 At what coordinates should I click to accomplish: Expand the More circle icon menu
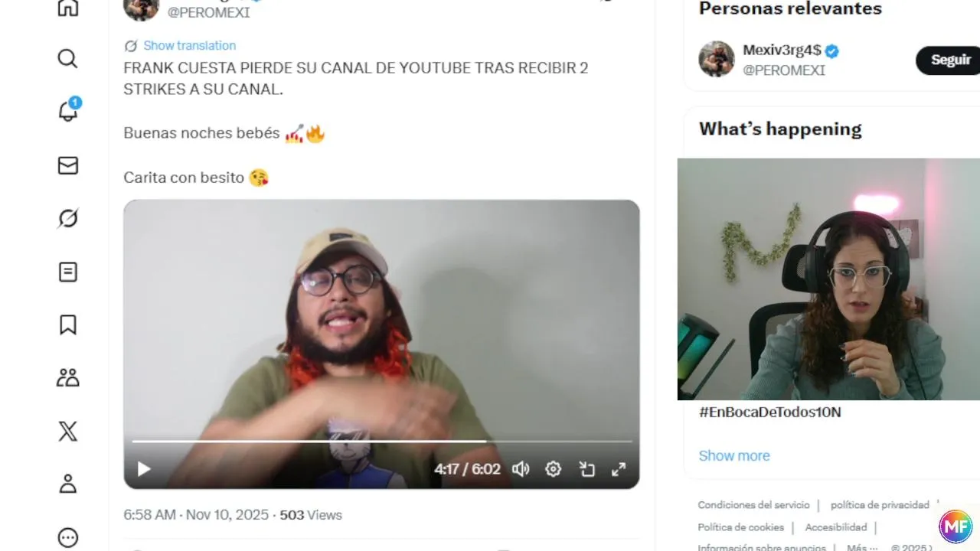[x=67, y=537]
